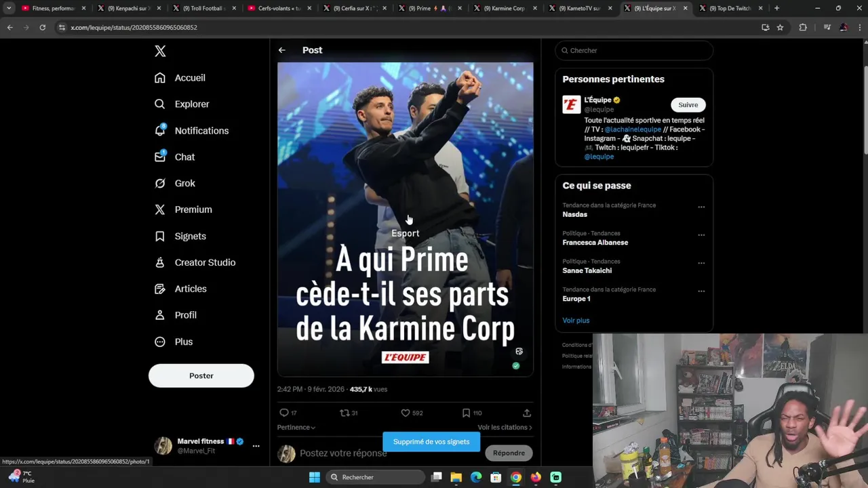Open Explorer search icon in sidebar
This screenshot has height=488, width=868.
pos(160,104)
